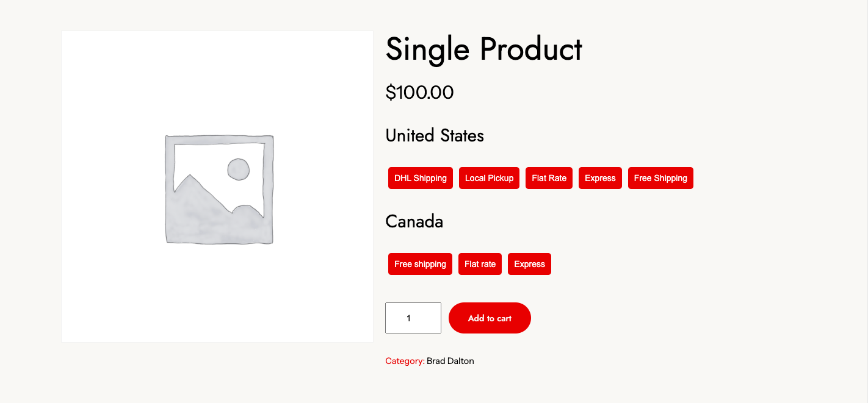Pick Express under United States
Viewport: 868px width, 403px height.
[600, 178]
